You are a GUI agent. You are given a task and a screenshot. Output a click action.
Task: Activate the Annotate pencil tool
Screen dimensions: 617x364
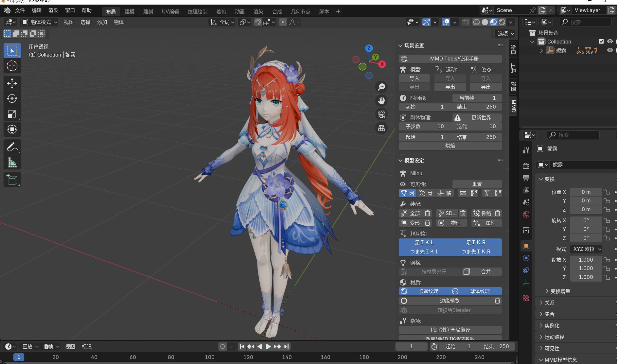[12, 147]
